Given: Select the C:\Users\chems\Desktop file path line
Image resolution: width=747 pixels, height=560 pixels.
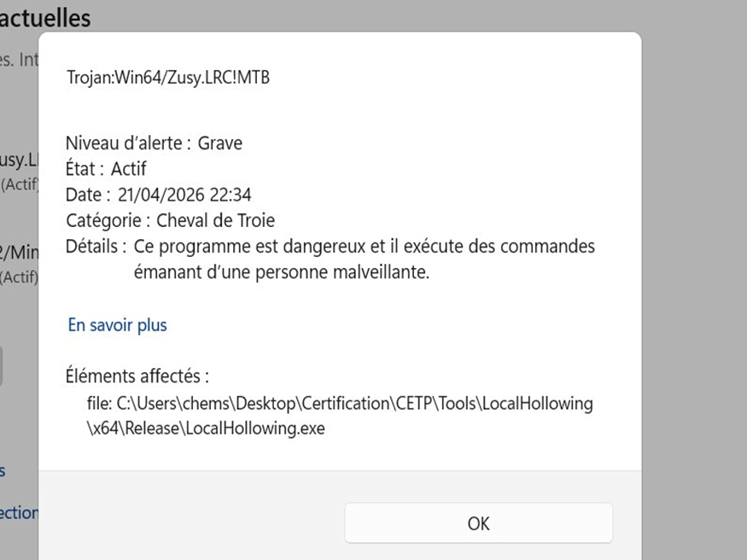Looking at the screenshot, I should (340, 403).
